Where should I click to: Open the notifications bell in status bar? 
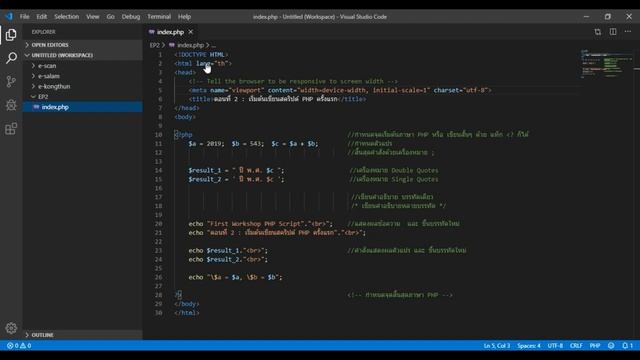point(627,346)
